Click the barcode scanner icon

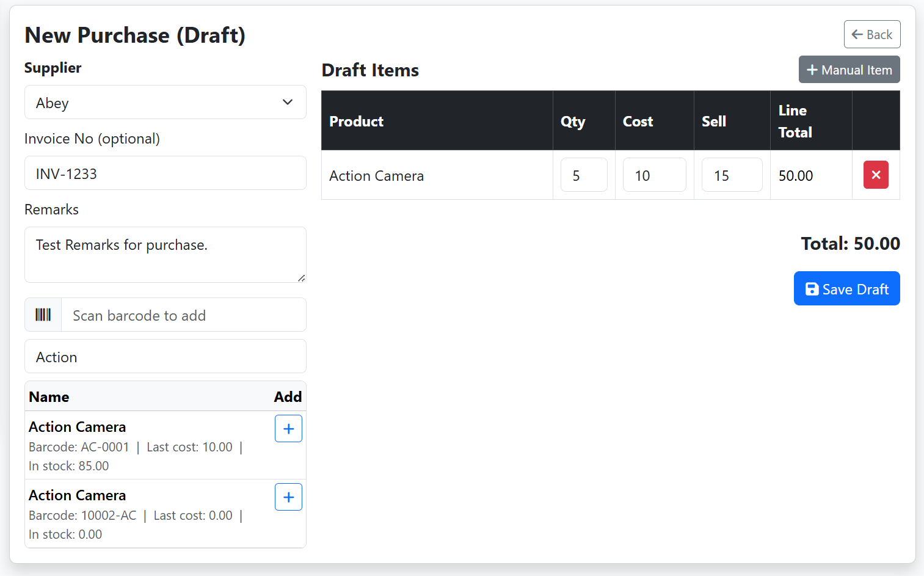click(x=43, y=315)
